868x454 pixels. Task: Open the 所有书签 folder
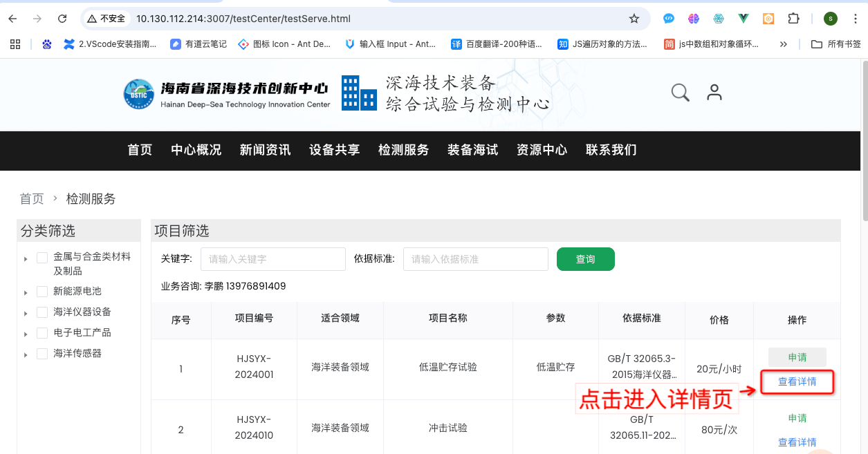click(x=836, y=44)
